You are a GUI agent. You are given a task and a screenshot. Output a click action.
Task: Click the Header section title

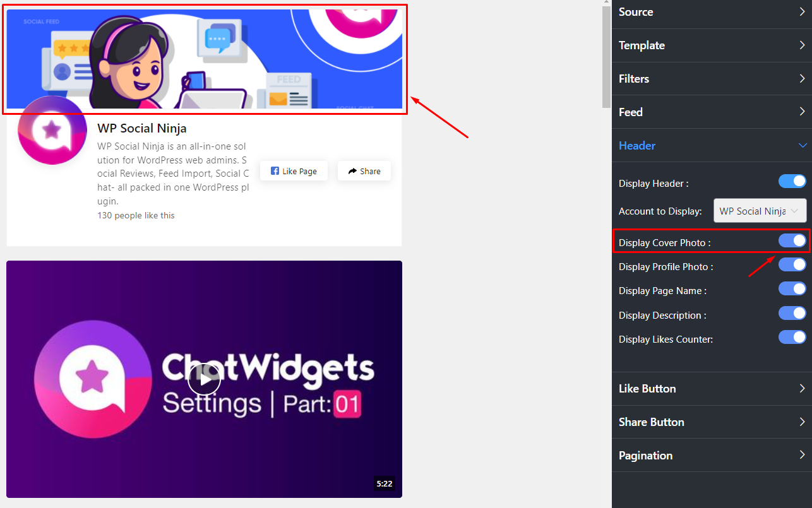click(637, 146)
